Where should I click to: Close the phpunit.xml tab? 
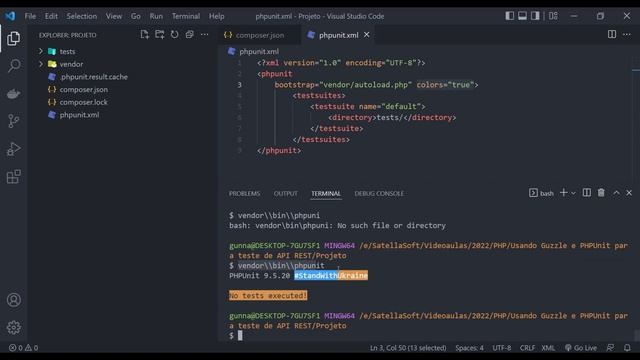(x=367, y=35)
